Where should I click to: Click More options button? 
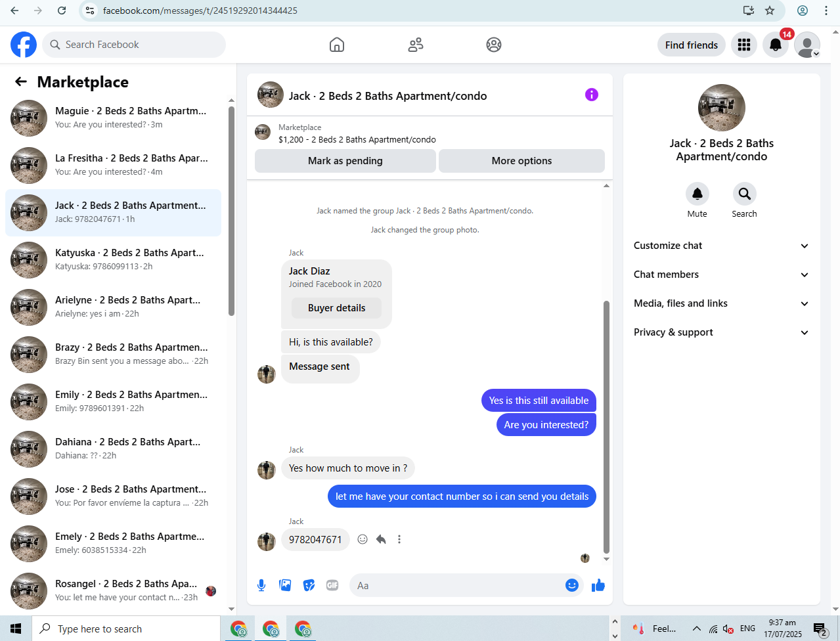(521, 161)
